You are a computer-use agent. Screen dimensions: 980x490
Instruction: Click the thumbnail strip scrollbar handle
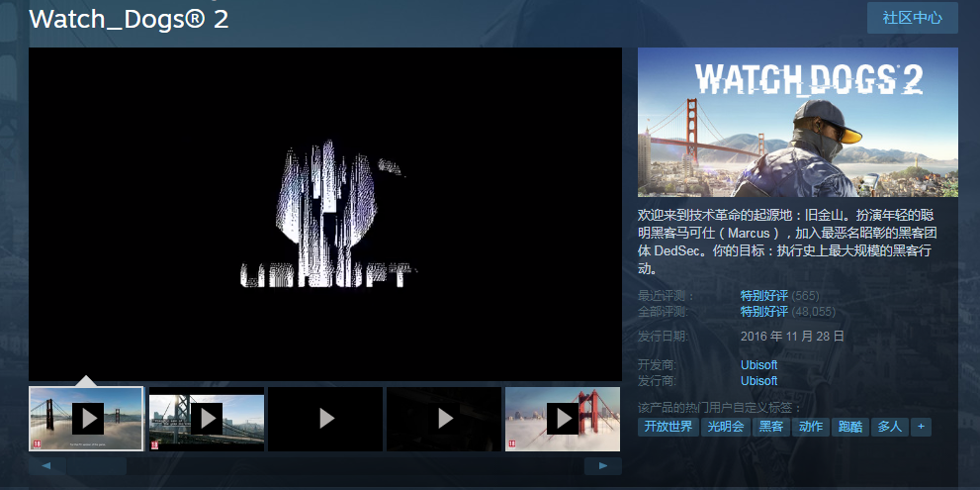point(97,466)
